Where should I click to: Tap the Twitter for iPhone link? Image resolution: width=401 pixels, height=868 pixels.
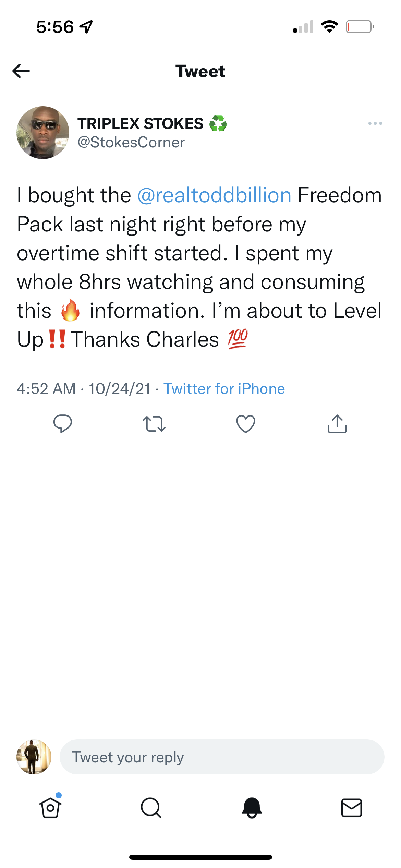(224, 389)
